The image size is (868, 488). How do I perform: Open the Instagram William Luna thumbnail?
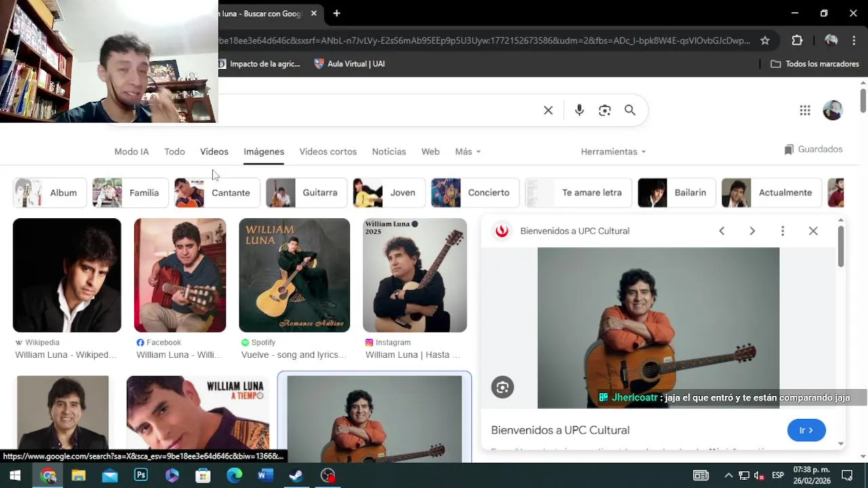pyautogui.click(x=415, y=275)
